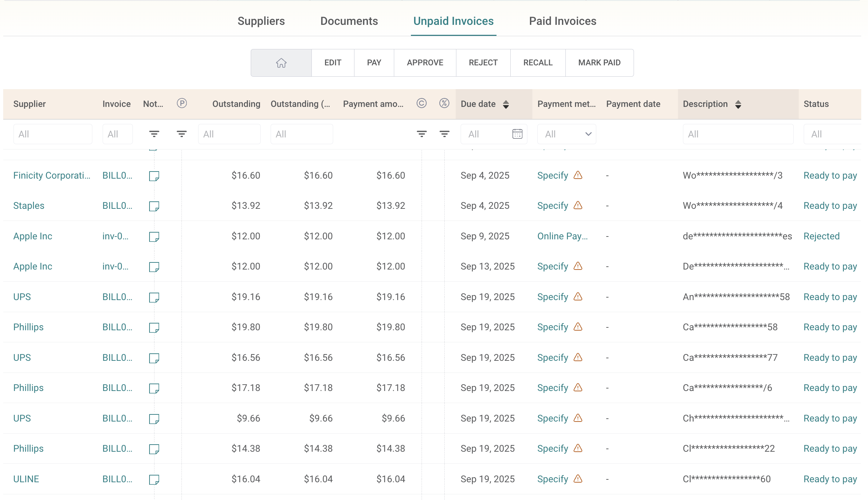This screenshot has height=500, width=868.
Task: Open the ULINE supplier link
Action: 26,479
